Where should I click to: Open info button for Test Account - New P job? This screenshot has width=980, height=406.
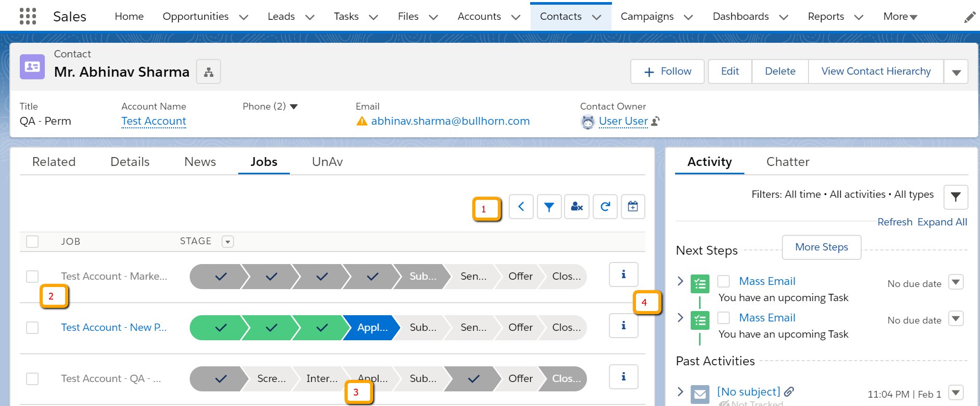pos(623,326)
